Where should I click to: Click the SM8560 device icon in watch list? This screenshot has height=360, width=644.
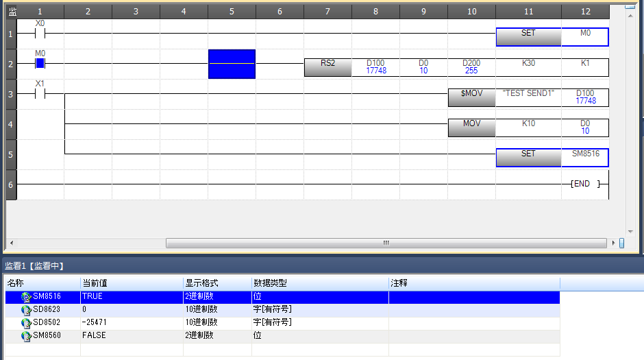pos(26,336)
